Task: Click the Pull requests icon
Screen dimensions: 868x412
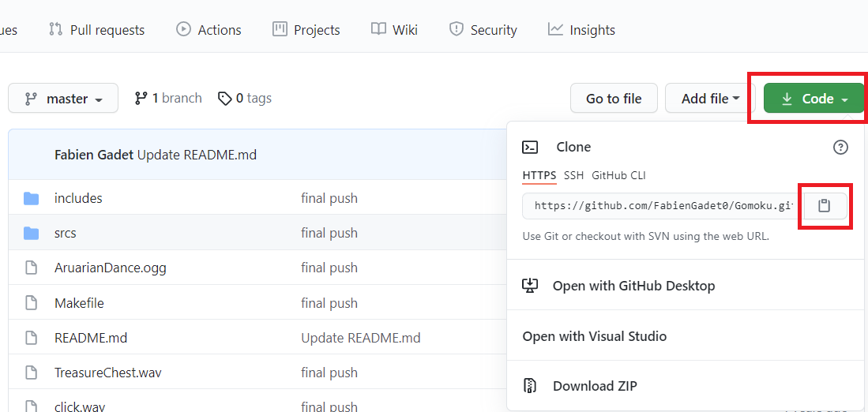Action: (x=55, y=29)
